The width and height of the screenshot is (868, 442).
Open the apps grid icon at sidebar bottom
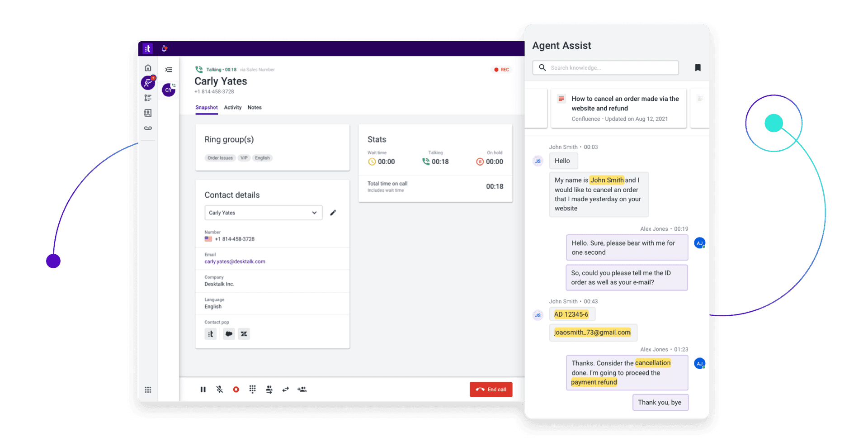148,390
